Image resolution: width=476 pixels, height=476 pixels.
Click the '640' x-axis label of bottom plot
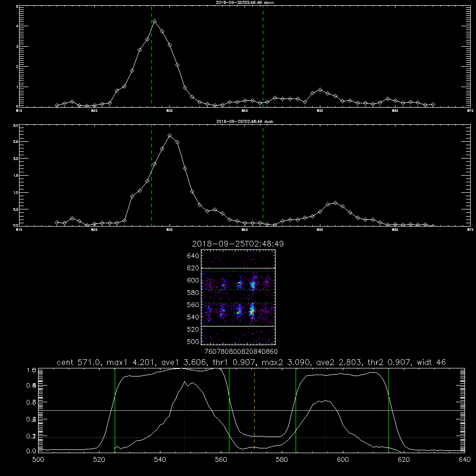pos(465,460)
